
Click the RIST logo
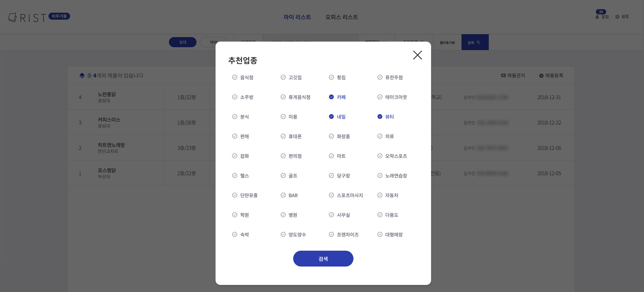27,17
